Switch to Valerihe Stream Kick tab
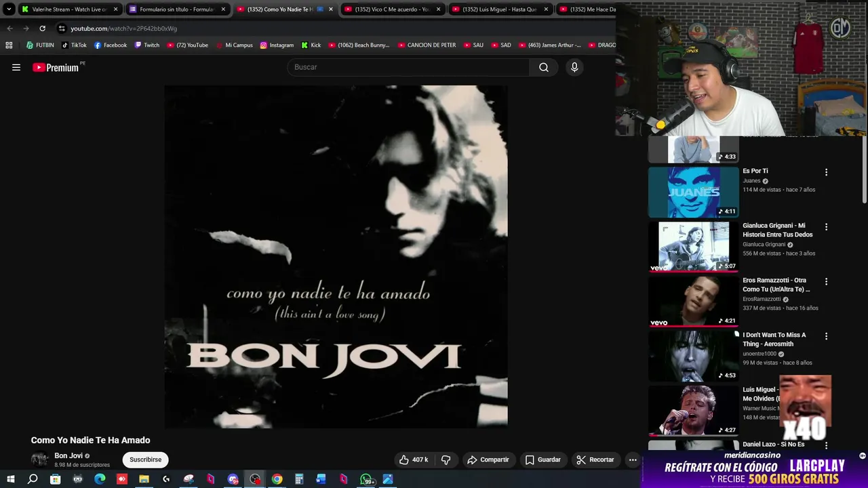Image resolution: width=868 pixels, height=488 pixels. tap(70, 9)
